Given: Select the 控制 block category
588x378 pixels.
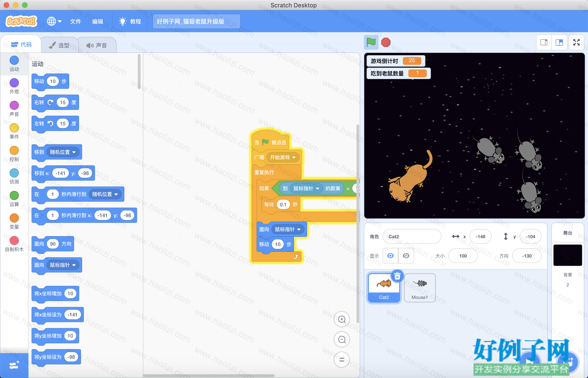Looking at the screenshot, I should pos(14,154).
